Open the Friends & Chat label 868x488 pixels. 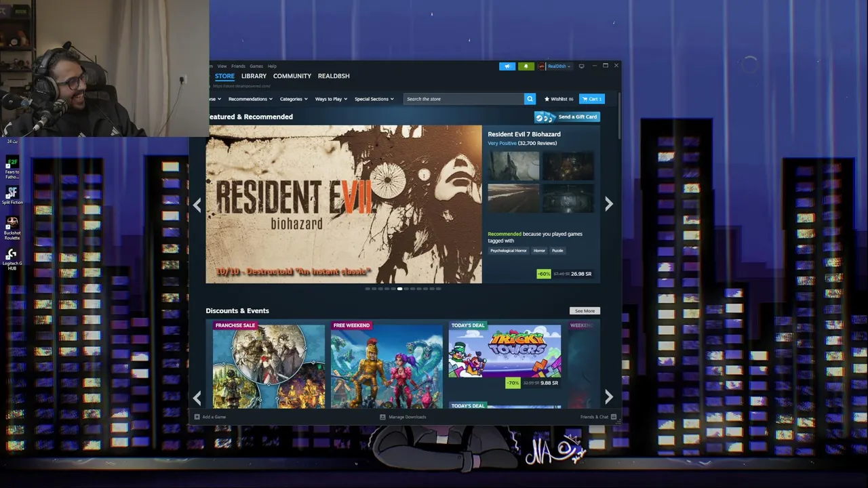click(x=594, y=417)
